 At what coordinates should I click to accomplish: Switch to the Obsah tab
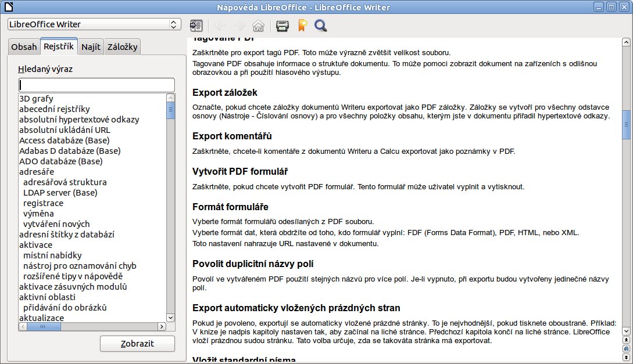24,47
